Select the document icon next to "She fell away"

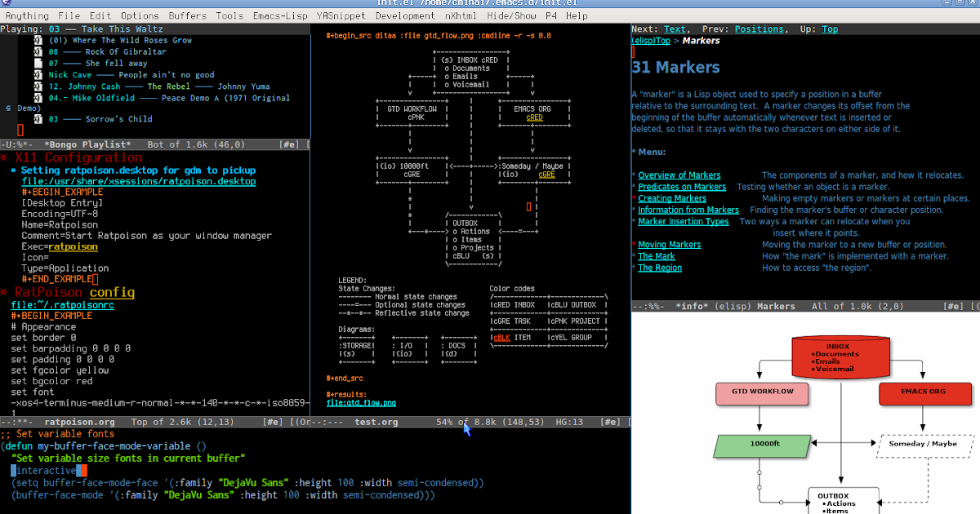pyautogui.click(x=38, y=63)
